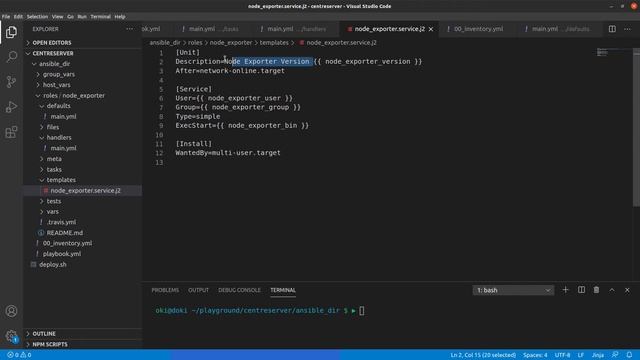Open the Run and Debug view icon
Viewport: 640px width, 360px height.
(x=11, y=107)
